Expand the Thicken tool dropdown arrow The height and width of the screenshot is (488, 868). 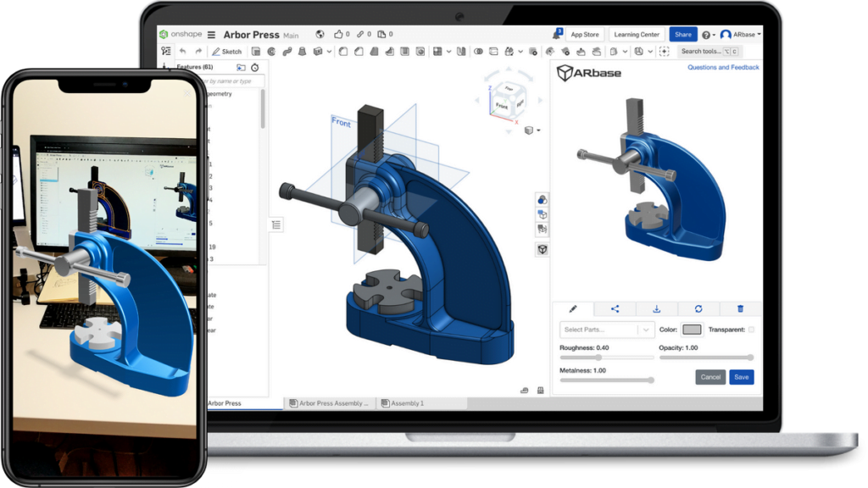tap(329, 52)
